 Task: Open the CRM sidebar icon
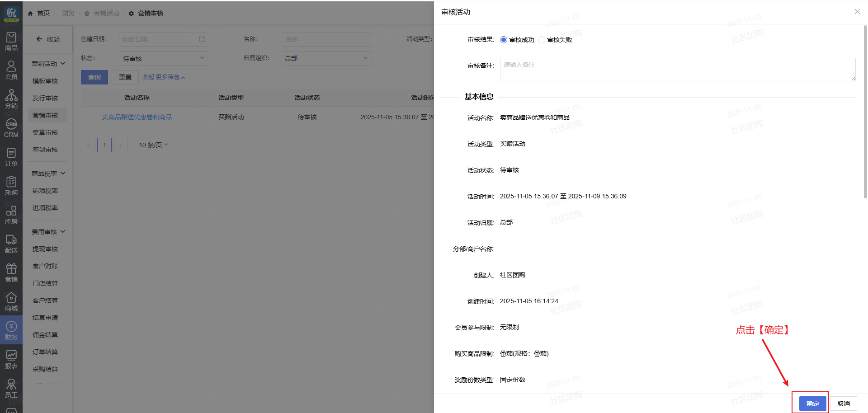pyautogui.click(x=11, y=128)
